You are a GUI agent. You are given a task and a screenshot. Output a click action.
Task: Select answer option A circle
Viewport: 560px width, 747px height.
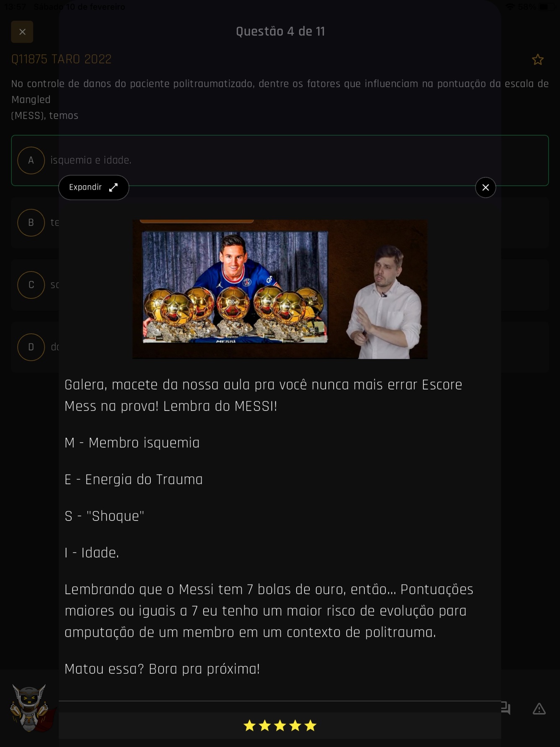click(x=31, y=160)
